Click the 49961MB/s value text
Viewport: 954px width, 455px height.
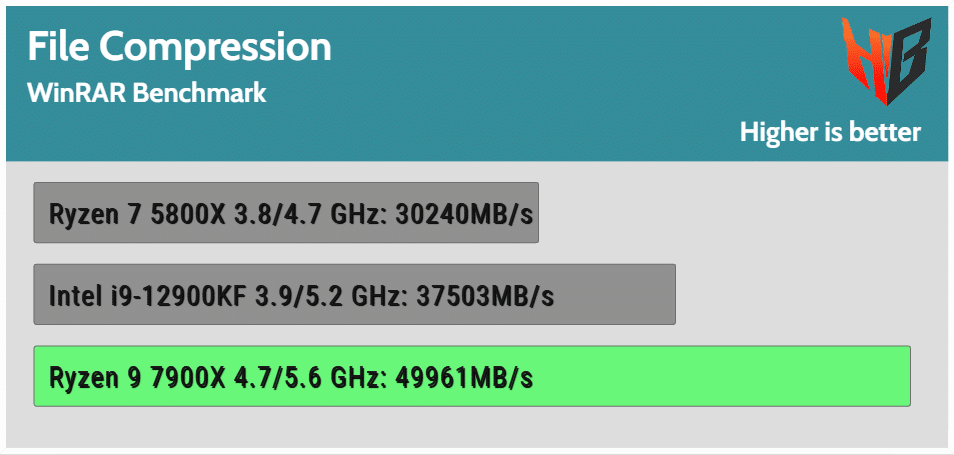[464, 378]
